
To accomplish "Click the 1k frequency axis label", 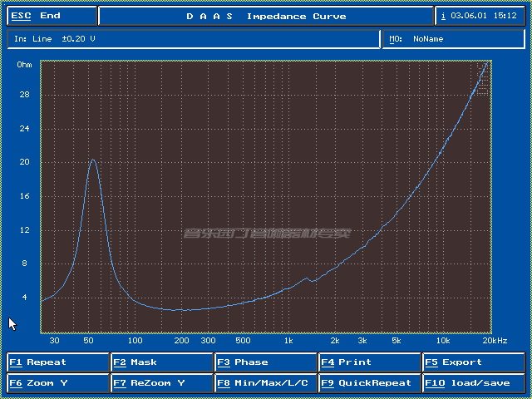I will click(288, 341).
